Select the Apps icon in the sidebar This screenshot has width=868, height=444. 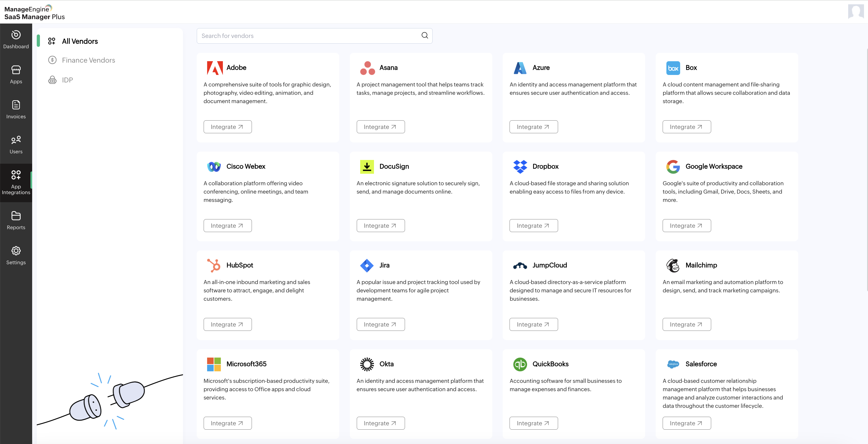[16, 74]
